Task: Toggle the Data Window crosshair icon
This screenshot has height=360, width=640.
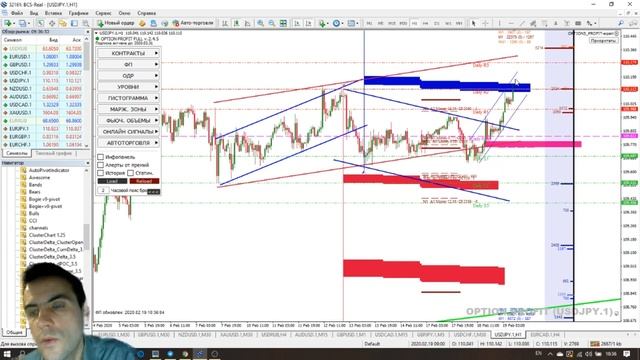Action: point(52,23)
